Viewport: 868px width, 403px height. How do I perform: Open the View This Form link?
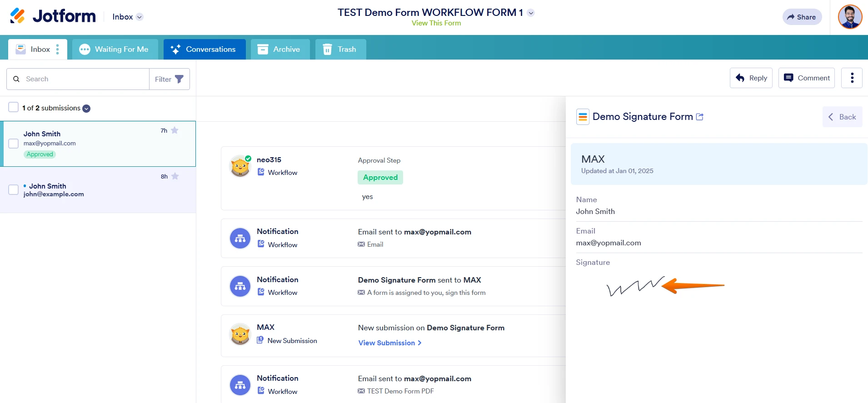[436, 23]
